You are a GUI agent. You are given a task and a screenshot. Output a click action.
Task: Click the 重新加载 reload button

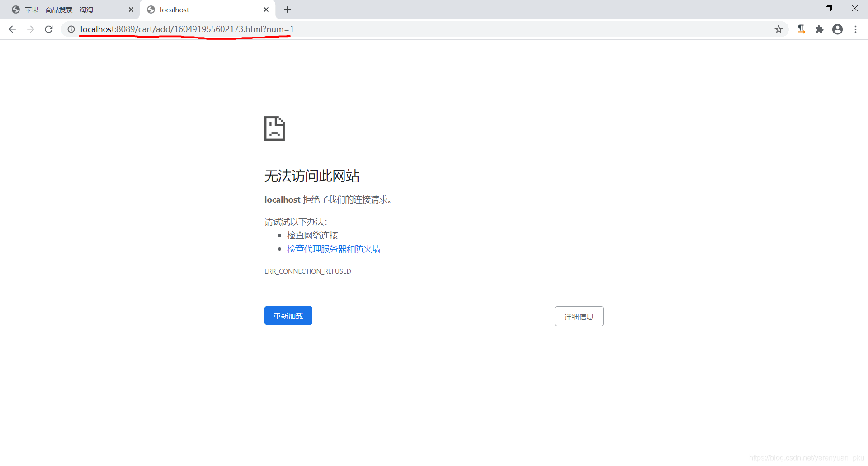[x=288, y=316]
